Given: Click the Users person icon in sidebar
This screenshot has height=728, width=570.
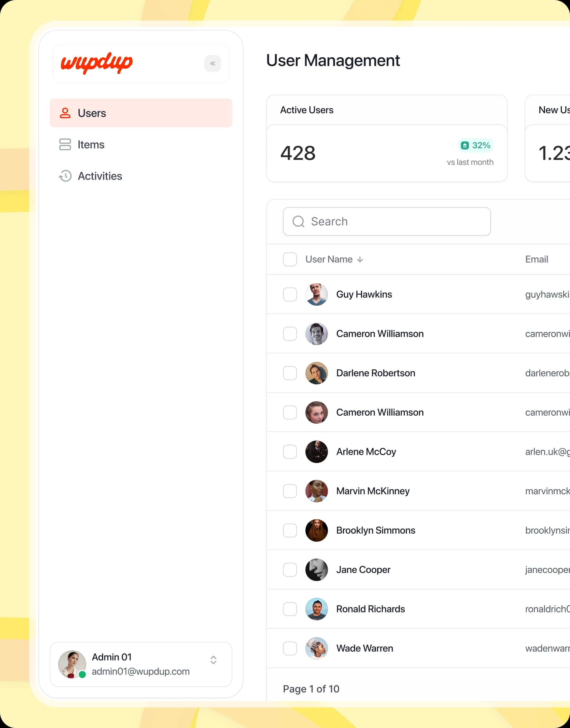Looking at the screenshot, I should [x=65, y=113].
